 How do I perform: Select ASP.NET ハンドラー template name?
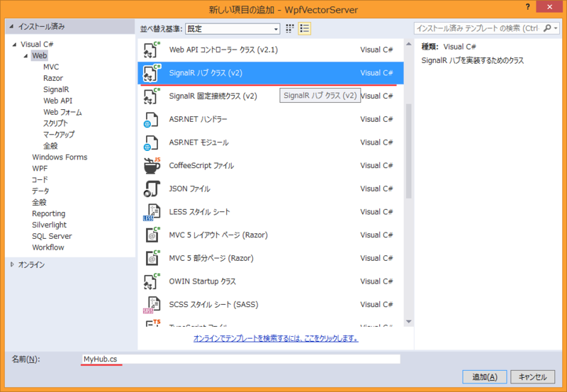pos(198,119)
